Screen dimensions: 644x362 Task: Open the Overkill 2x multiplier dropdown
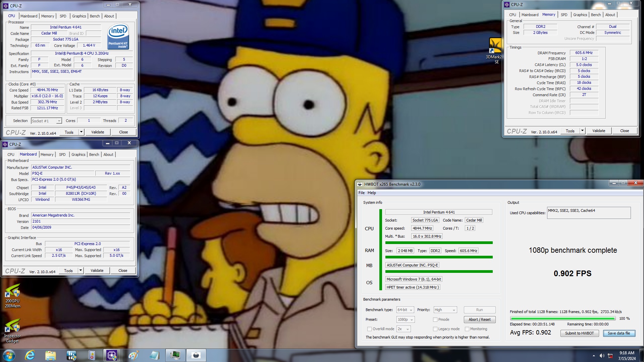click(x=404, y=329)
